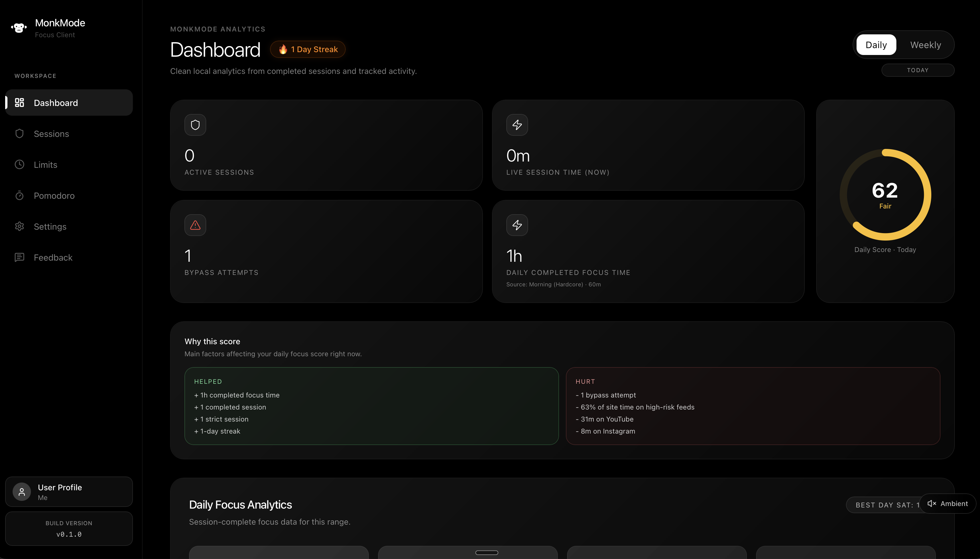This screenshot has height=559, width=980.
Task: Open the Daily Focus Analytics section
Action: pos(240,504)
